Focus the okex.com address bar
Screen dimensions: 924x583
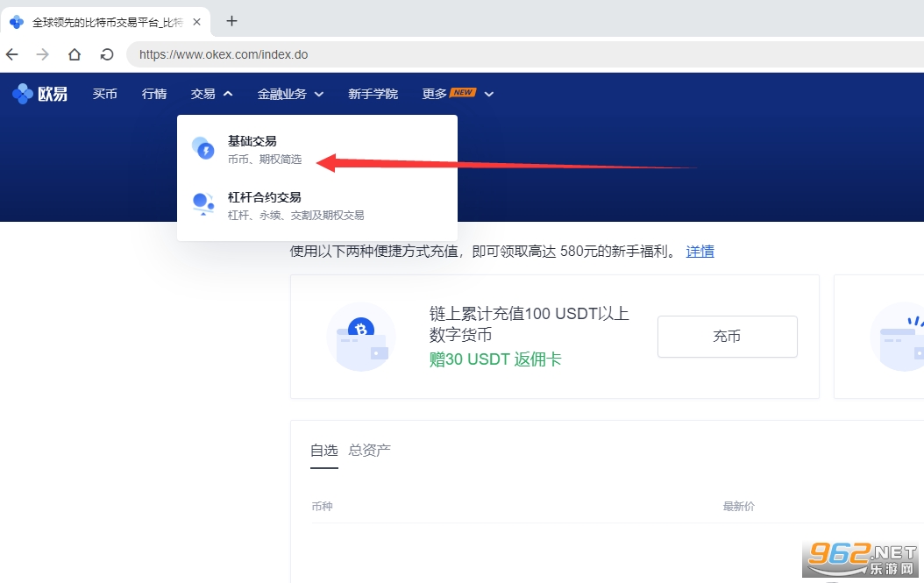click(x=524, y=55)
